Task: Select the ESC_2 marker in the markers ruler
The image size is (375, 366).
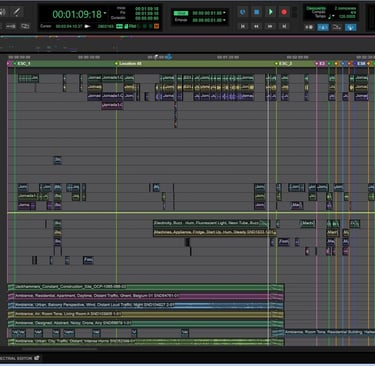Action: click(285, 63)
